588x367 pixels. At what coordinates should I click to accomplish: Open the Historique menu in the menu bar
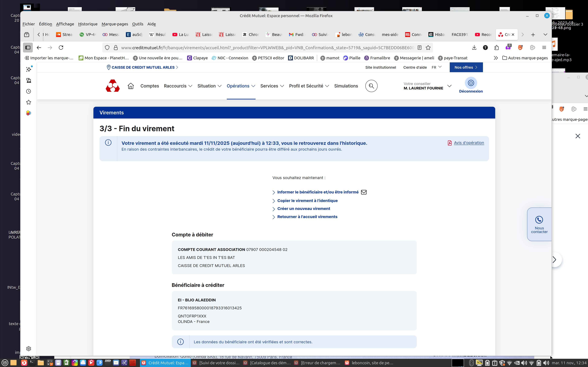pos(88,24)
